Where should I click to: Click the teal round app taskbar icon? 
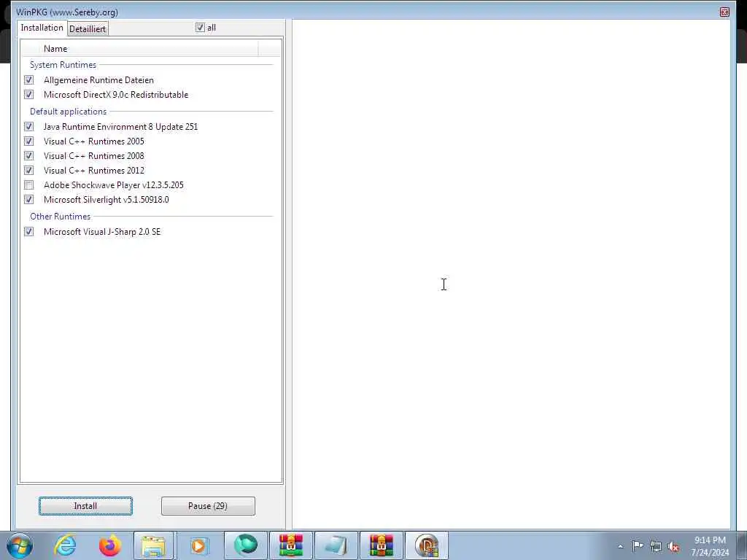246,545
